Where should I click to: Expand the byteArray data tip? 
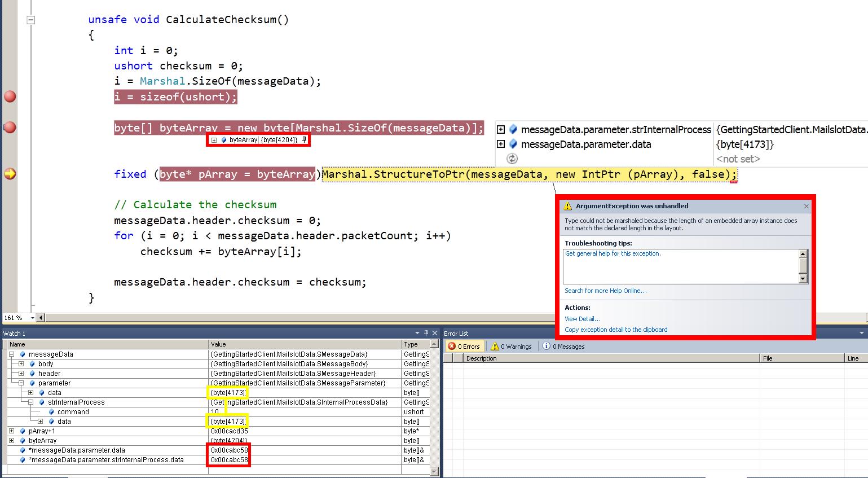[x=214, y=140]
